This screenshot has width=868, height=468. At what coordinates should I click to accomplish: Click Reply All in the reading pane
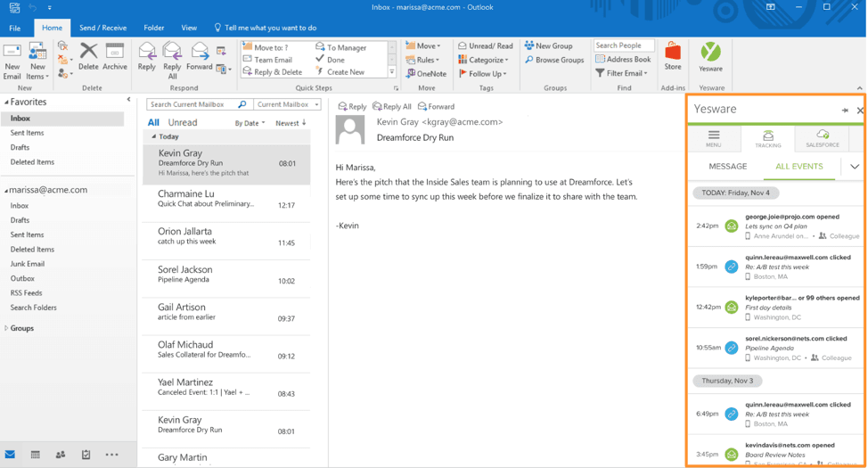click(x=392, y=107)
